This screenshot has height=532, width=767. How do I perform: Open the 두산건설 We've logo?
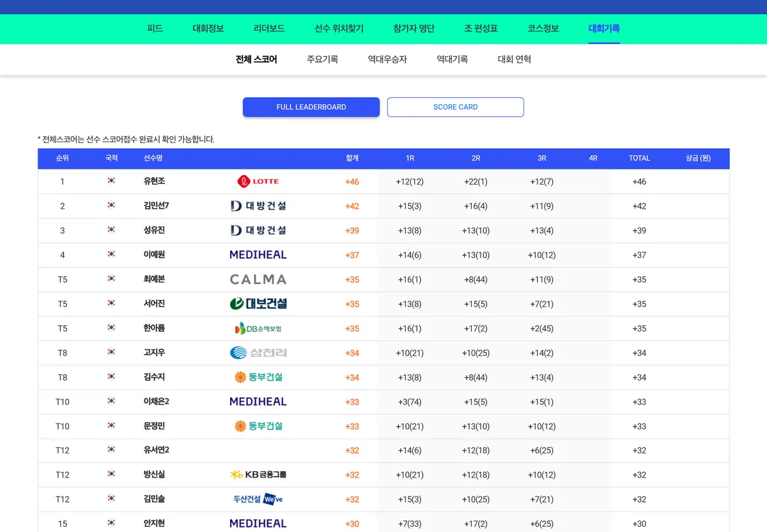pyautogui.click(x=258, y=499)
